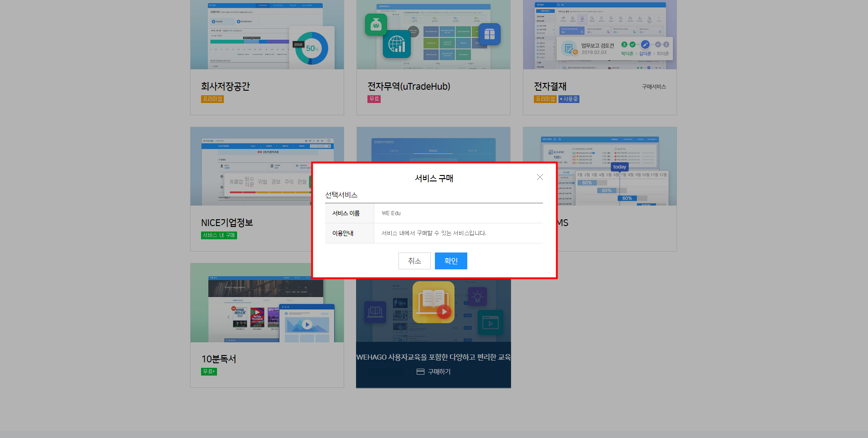Click the document icon next to 업무보고 검토건
868x438 pixels.
569,48
